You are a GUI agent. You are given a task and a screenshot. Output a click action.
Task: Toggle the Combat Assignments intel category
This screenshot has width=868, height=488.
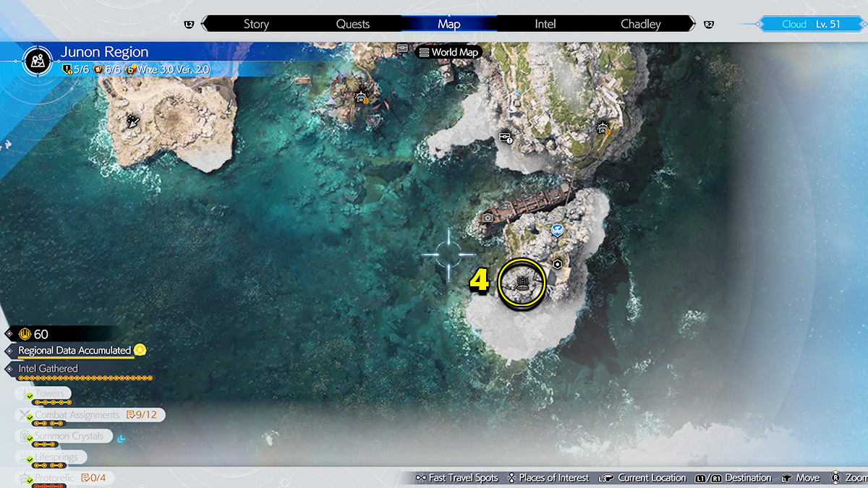coord(77,415)
